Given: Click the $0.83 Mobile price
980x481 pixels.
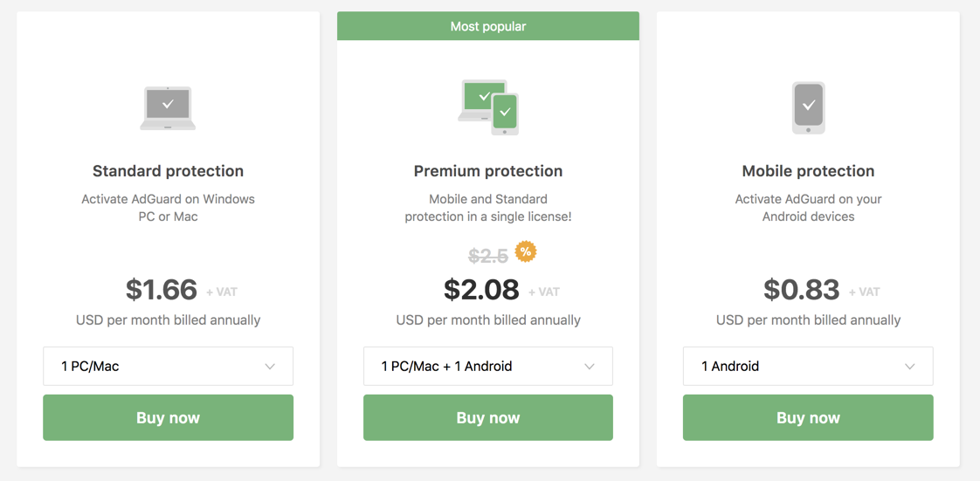Looking at the screenshot, I should point(802,290).
